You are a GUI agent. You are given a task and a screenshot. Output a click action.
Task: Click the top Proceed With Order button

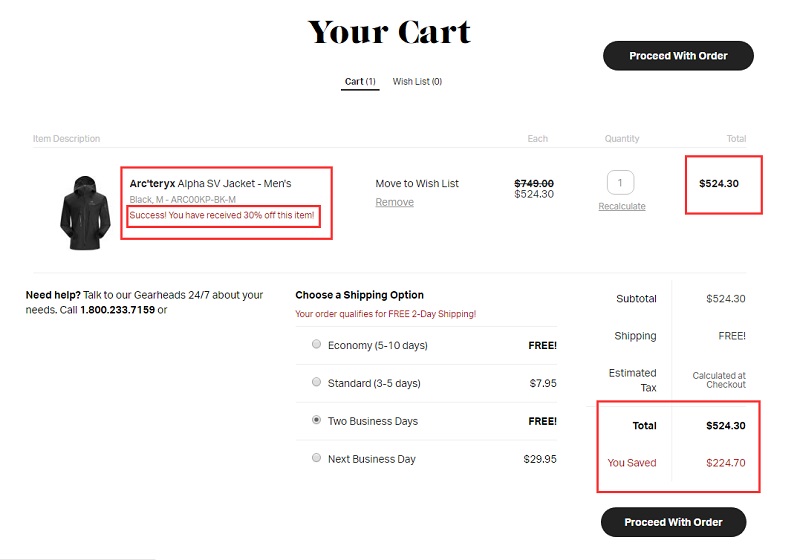pyautogui.click(x=678, y=56)
